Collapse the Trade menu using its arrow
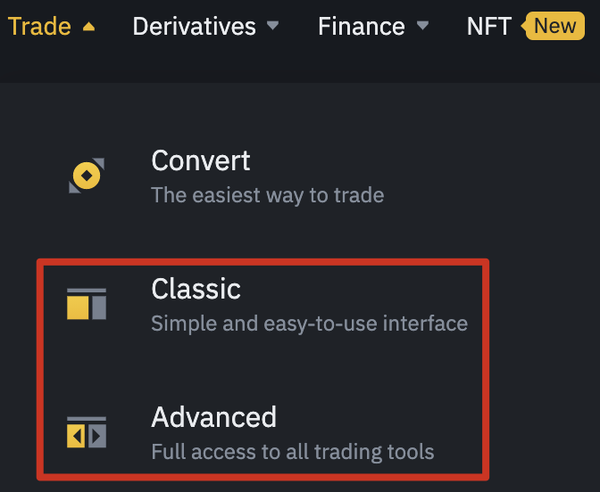The height and width of the screenshot is (492, 600). point(89,27)
